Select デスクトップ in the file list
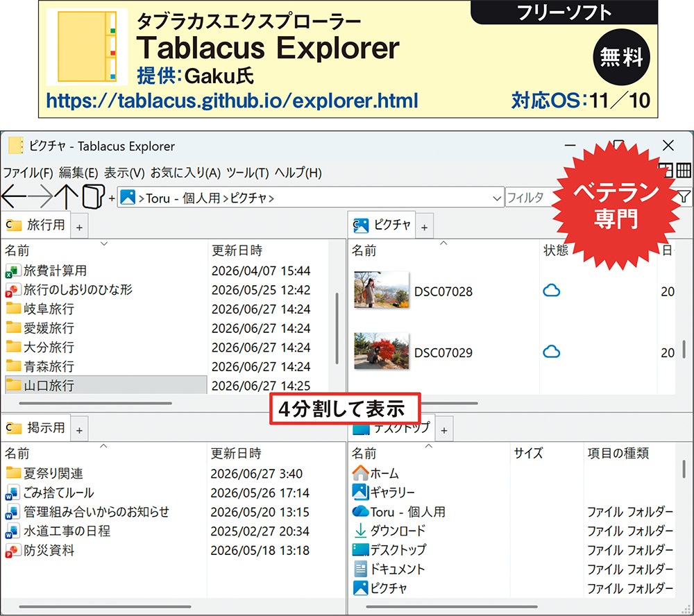The width and height of the screenshot is (694, 616). [389, 549]
